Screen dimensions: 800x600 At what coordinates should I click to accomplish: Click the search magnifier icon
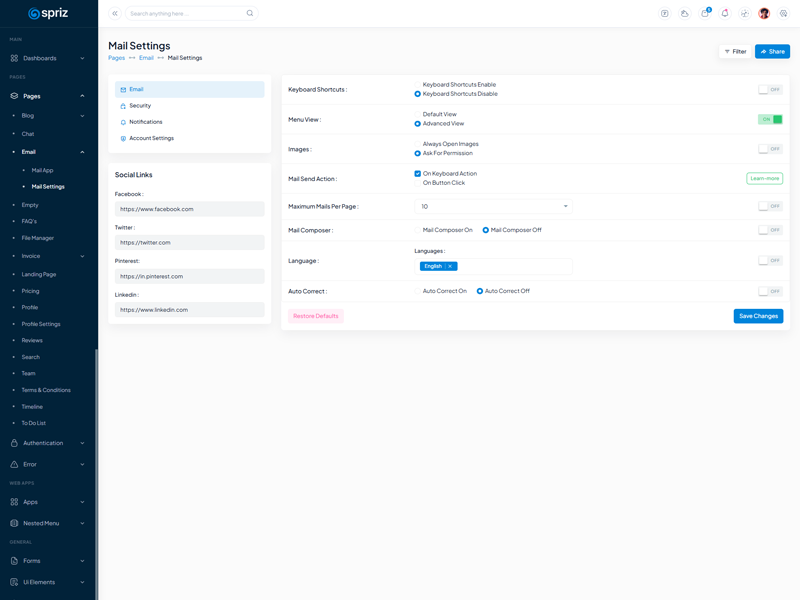[250, 14]
